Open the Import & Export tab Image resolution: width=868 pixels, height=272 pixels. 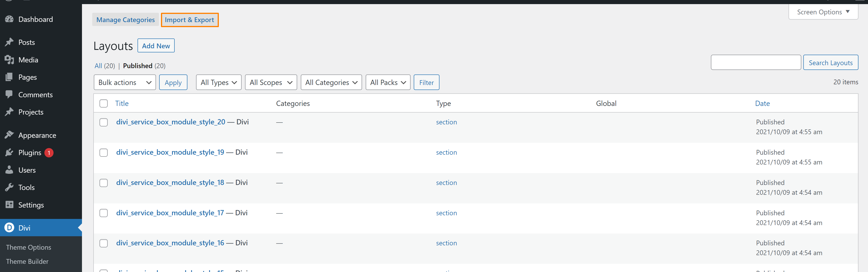[x=189, y=20]
